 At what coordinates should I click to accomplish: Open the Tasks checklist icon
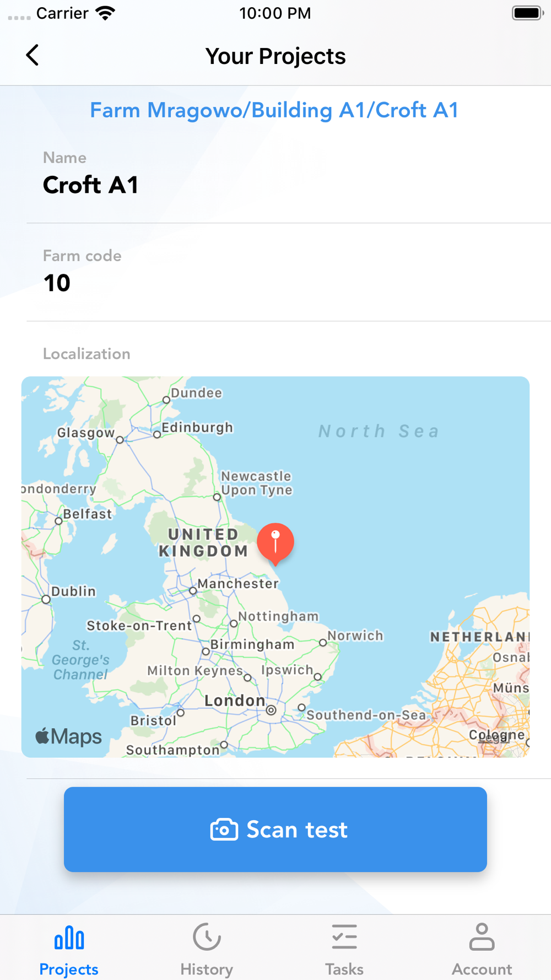coord(344,937)
